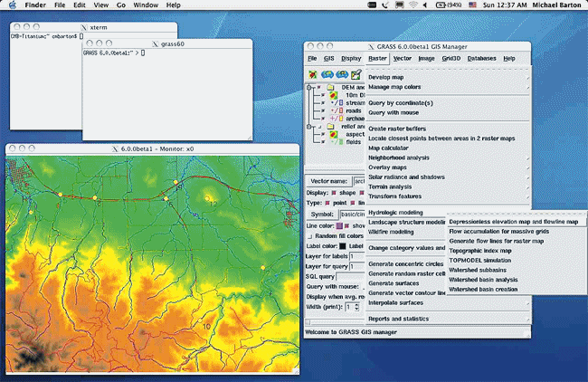Viewport: 588px width, 382px height.
Task: Click the Michael Barton user menu
Action: coord(556,5)
